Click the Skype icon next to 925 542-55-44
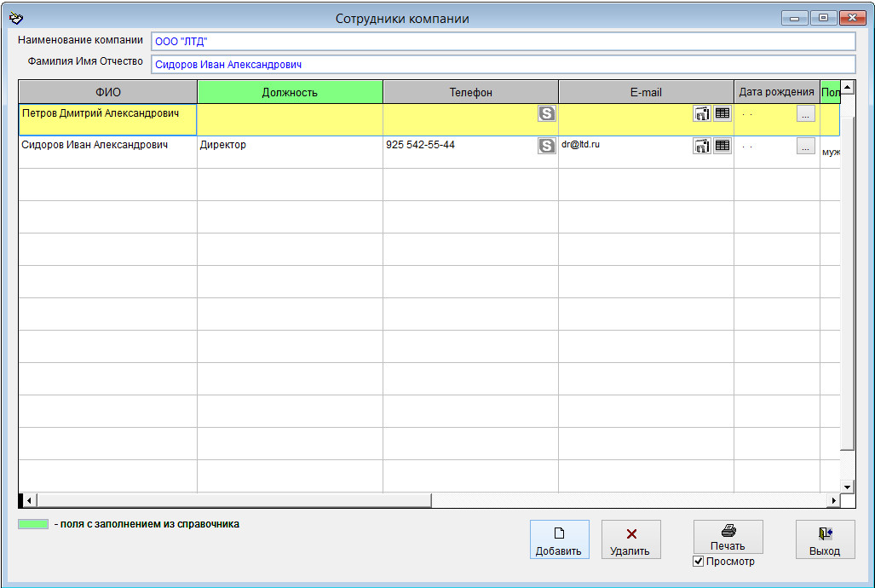 tap(547, 146)
